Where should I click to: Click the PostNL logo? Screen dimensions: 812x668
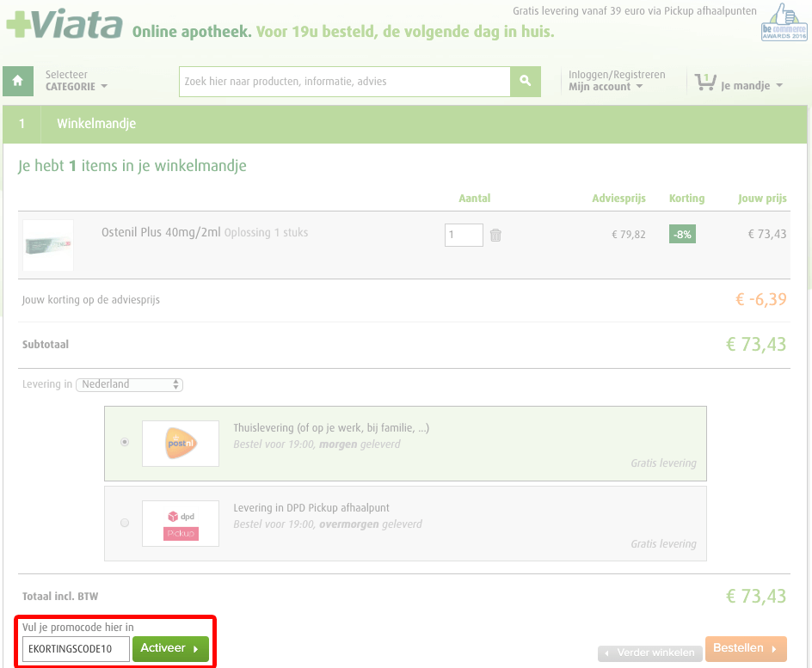pos(181,444)
